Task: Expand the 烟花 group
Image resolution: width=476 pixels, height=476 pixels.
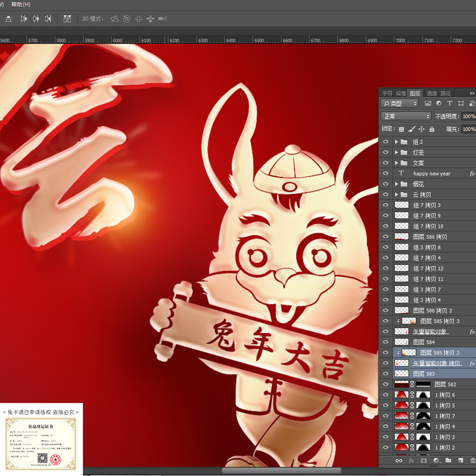Action: coord(396,184)
